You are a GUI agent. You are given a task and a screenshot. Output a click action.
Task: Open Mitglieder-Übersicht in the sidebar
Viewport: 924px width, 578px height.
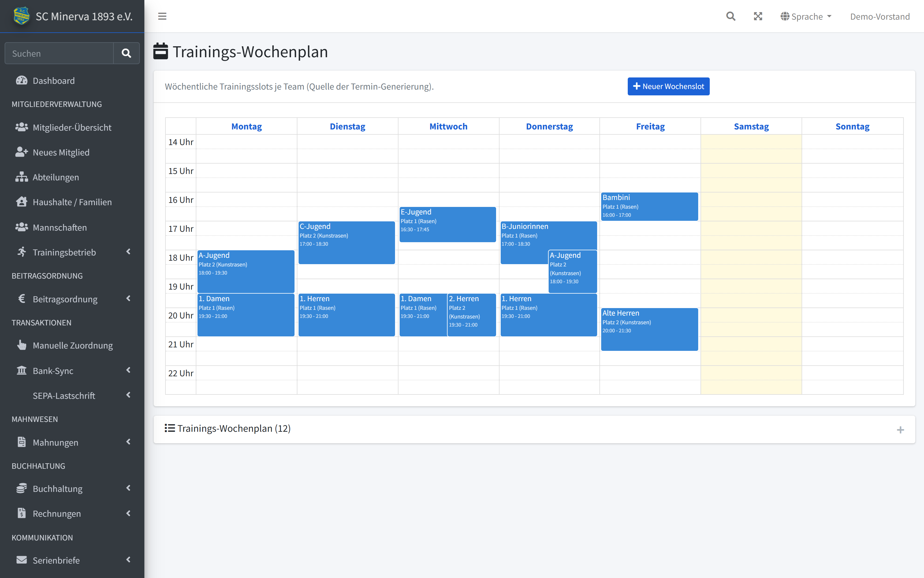point(72,127)
